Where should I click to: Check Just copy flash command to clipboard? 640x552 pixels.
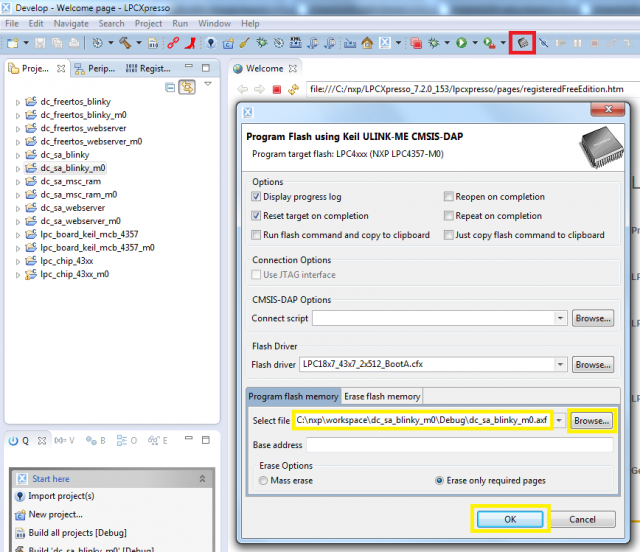[449, 235]
